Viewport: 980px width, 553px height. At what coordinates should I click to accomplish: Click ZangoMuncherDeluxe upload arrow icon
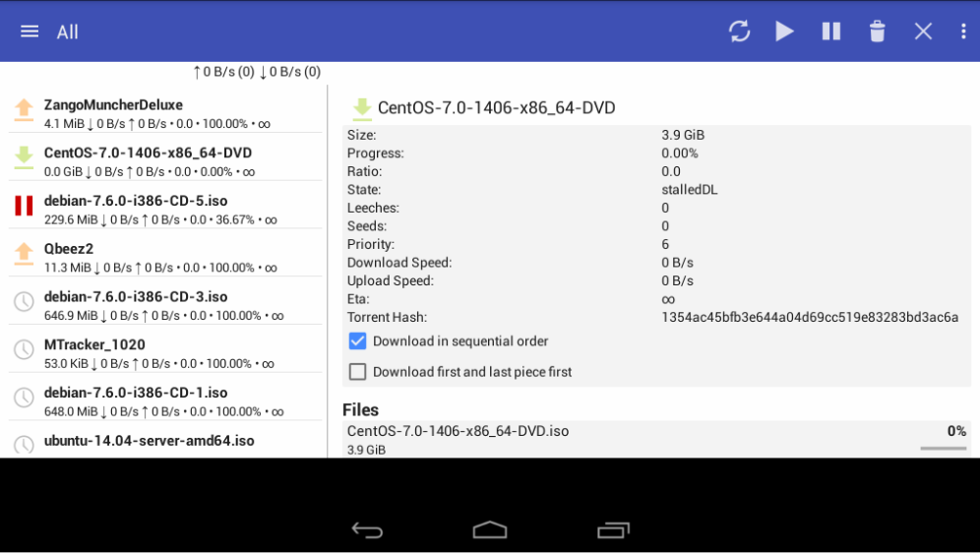(x=24, y=110)
